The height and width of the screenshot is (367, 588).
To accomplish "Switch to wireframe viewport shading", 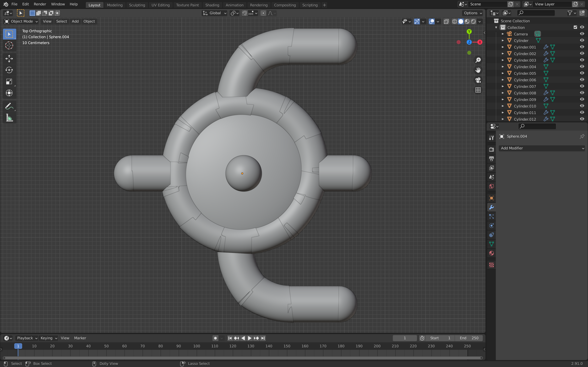I will 454,21.
